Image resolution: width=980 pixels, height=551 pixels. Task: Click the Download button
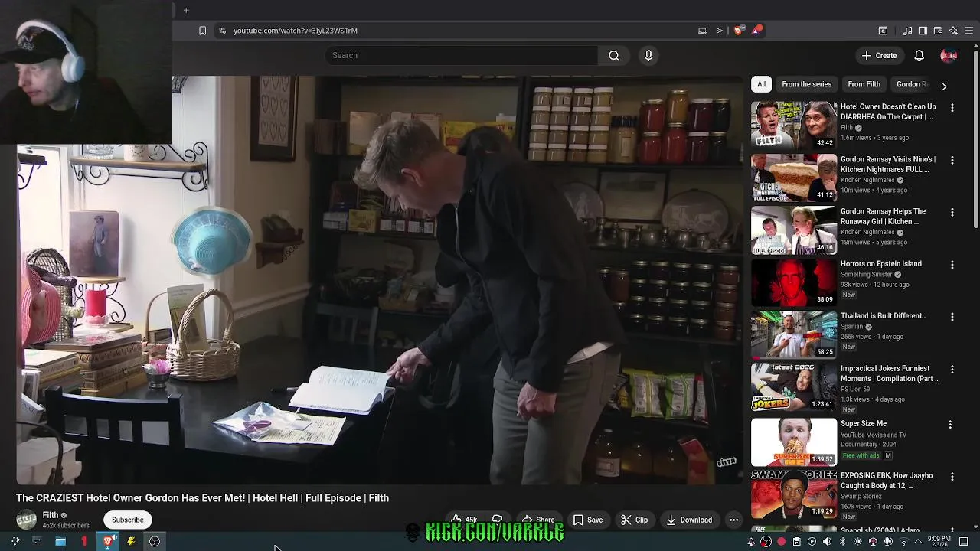(689, 520)
